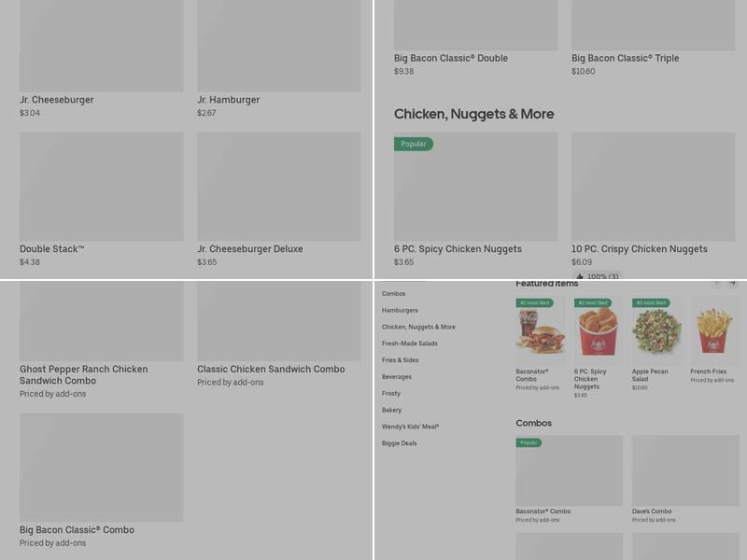Screen dimensions: 747x560
Task: Click the #3 most liked badge
Action: coord(651,302)
